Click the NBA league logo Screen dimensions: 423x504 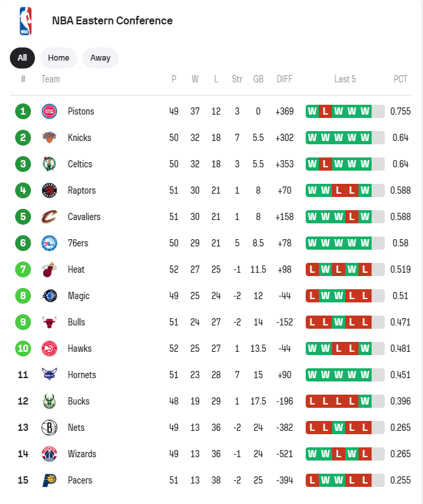tap(25, 21)
